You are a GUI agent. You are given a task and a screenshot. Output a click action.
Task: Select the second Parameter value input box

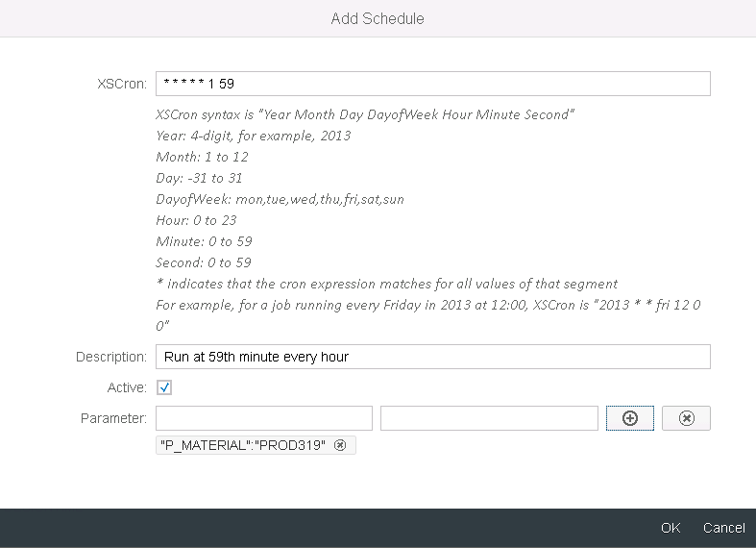pyautogui.click(x=489, y=418)
